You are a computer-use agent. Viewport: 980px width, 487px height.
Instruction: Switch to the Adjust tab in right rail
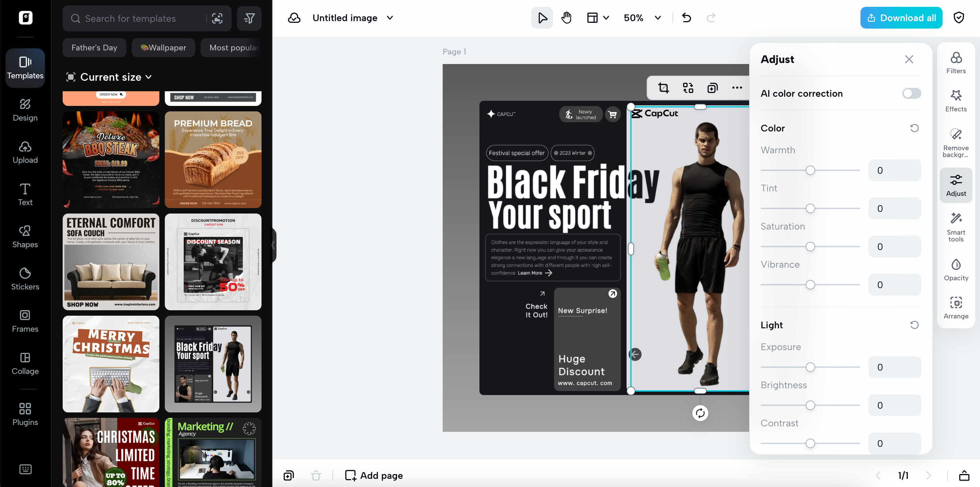(x=956, y=185)
